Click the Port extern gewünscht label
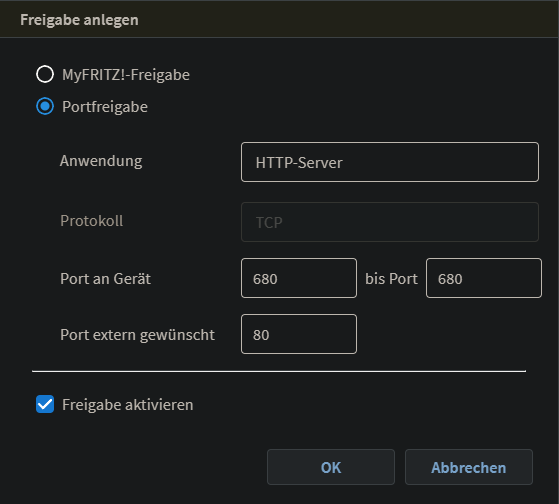This screenshot has height=504, width=559. (137, 335)
